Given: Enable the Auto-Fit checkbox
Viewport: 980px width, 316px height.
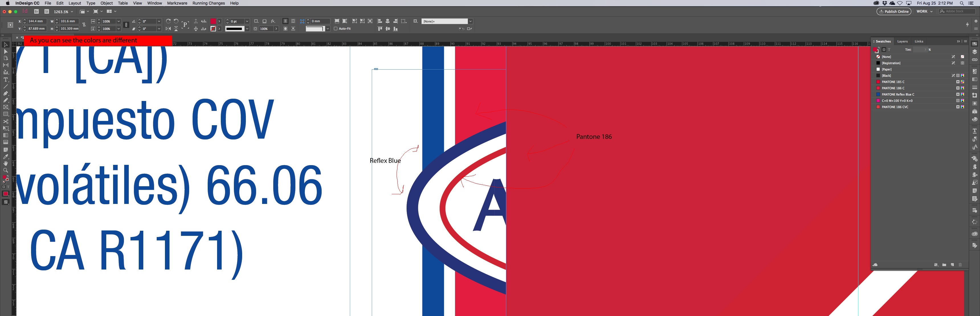Looking at the screenshot, I should coord(336,29).
